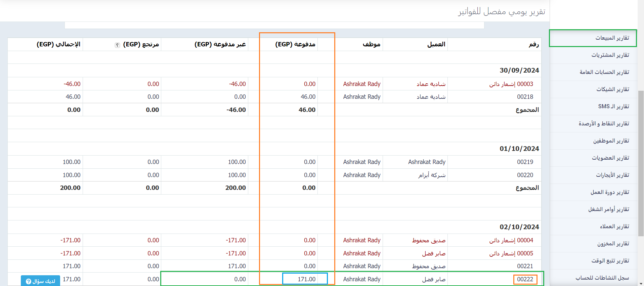Click client شركة أبزام in invoice 00220 row

pyautogui.click(x=432, y=175)
